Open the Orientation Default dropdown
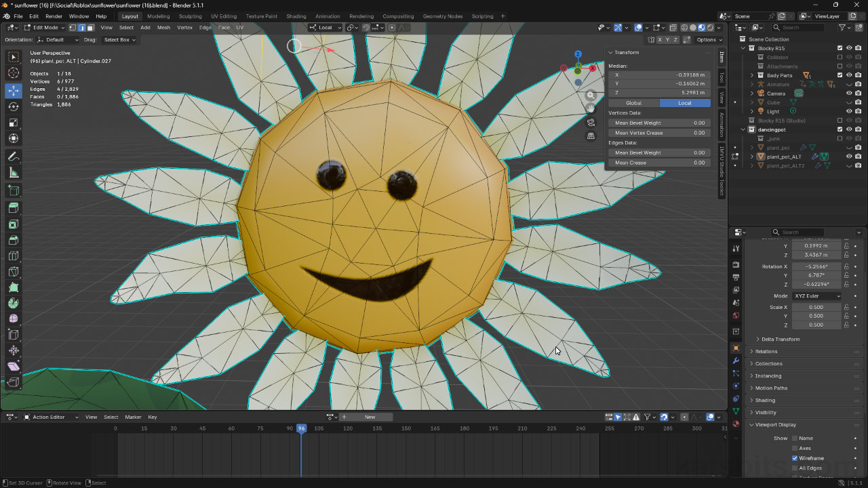 coord(58,40)
